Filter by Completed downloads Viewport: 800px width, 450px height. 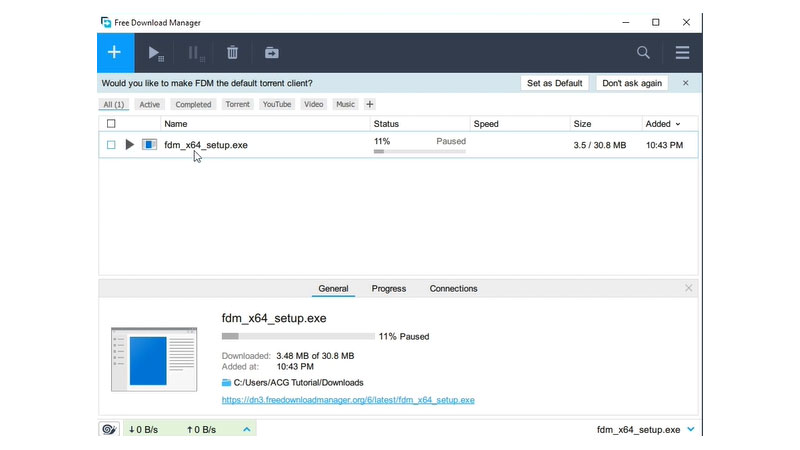[193, 105]
